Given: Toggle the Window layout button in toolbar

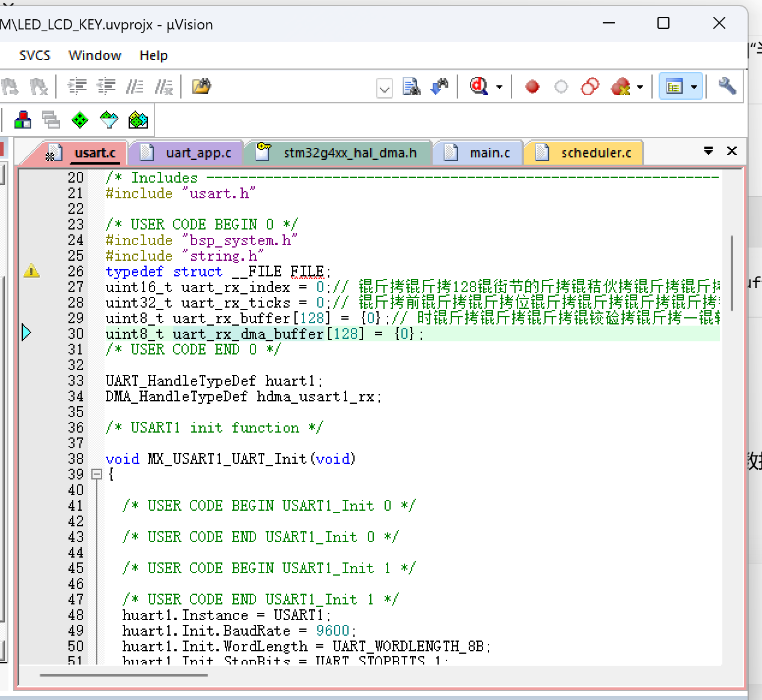Looking at the screenshot, I should pyautogui.click(x=674, y=87).
